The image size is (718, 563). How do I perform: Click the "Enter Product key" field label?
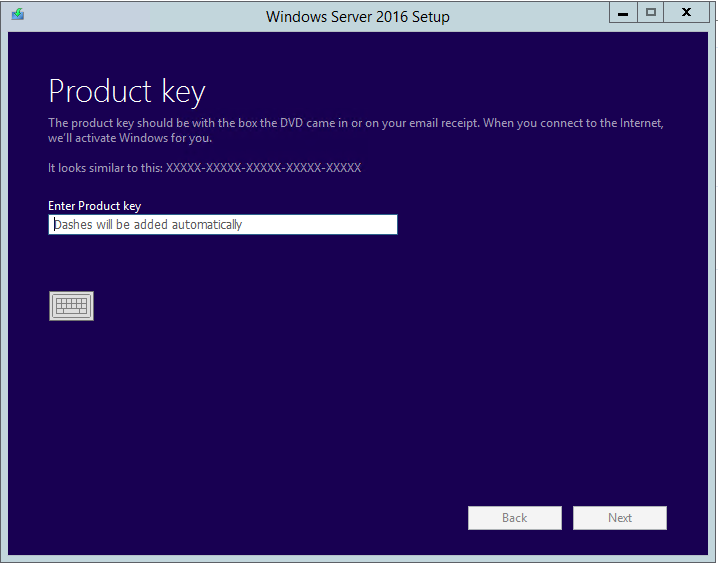click(x=94, y=206)
